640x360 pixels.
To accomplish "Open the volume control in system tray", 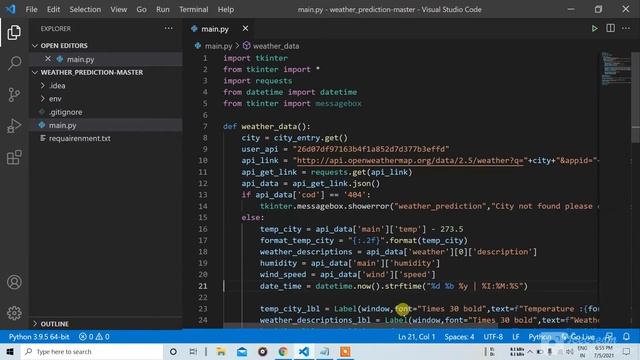I will coord(569,351).
